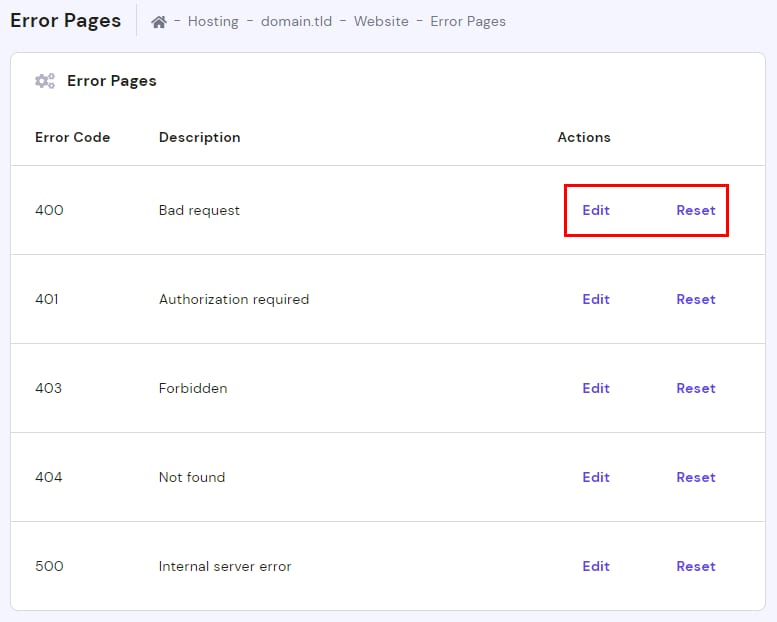
Task: Click the Error Code column header
Action: point(72,137)
